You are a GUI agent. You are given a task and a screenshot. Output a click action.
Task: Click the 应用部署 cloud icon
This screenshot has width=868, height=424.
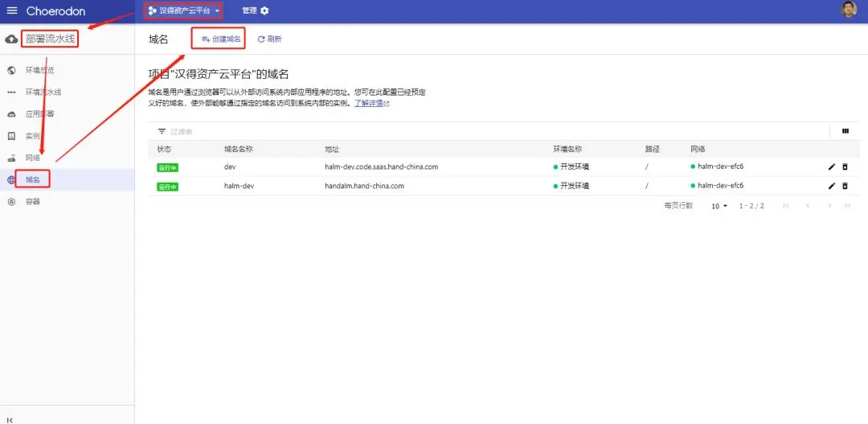point(11,114)
